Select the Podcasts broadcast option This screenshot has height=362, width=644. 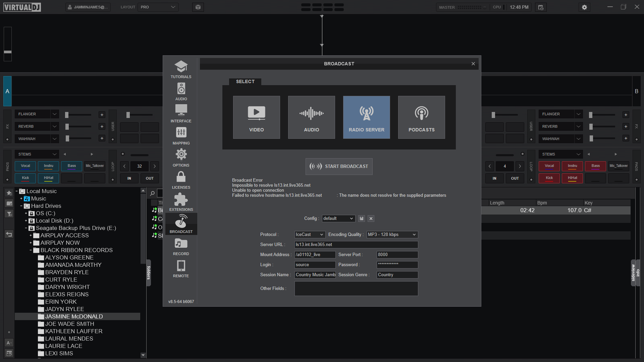pyautogui.click(x=421, y=117)
